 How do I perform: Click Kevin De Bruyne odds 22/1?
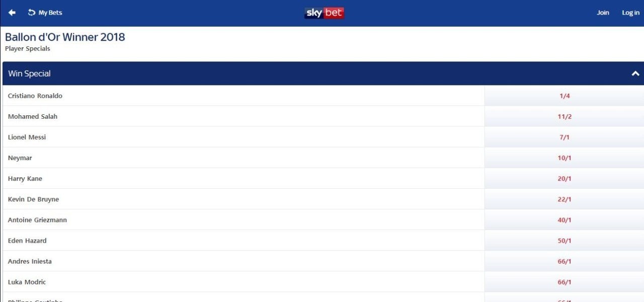click(565, 199)
